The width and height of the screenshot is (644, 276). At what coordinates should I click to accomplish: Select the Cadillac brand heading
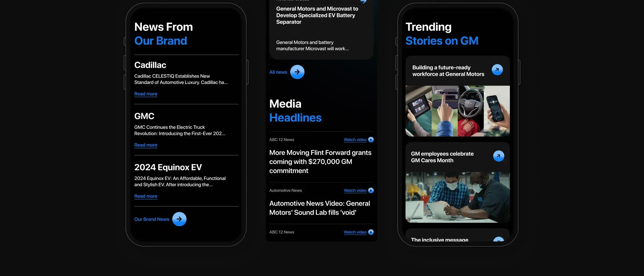150,65
